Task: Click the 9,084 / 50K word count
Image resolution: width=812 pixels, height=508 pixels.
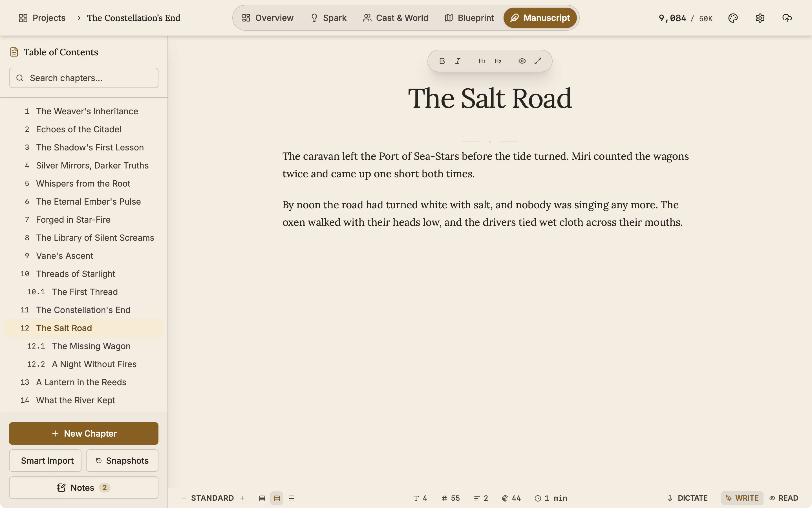Action: click(x=685, y=18)
